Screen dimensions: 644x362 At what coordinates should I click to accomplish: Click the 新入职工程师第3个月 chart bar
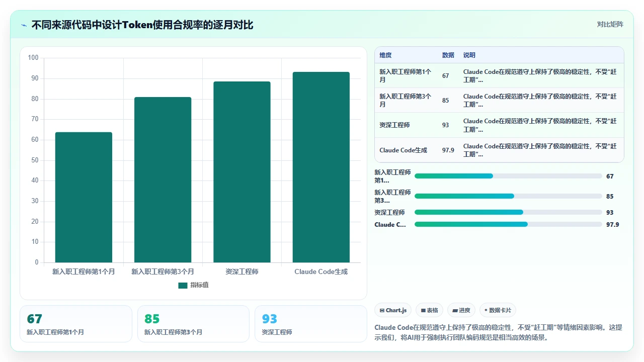[x=163, y=179]
